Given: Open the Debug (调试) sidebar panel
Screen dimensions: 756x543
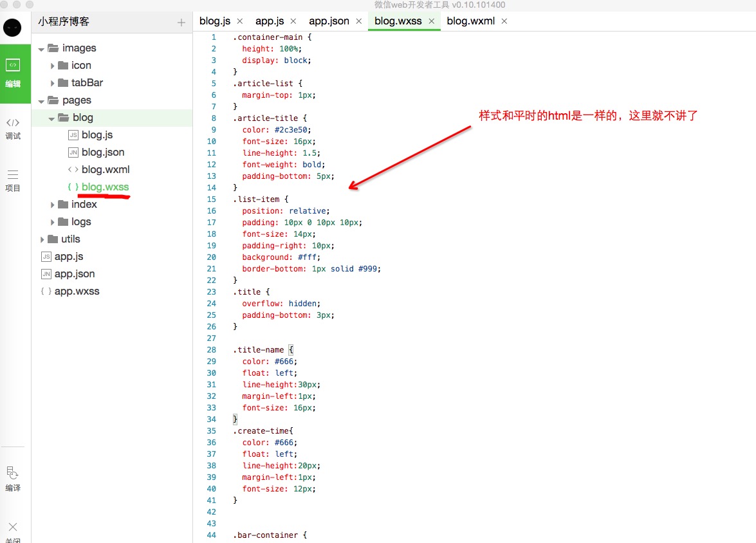Looking at the screenshot, I should 13,128.
